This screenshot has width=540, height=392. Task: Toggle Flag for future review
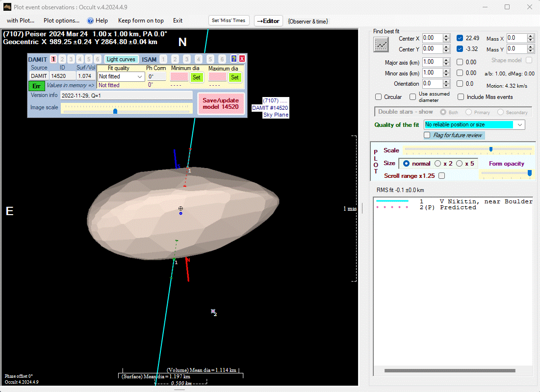(x=427, y=135)
